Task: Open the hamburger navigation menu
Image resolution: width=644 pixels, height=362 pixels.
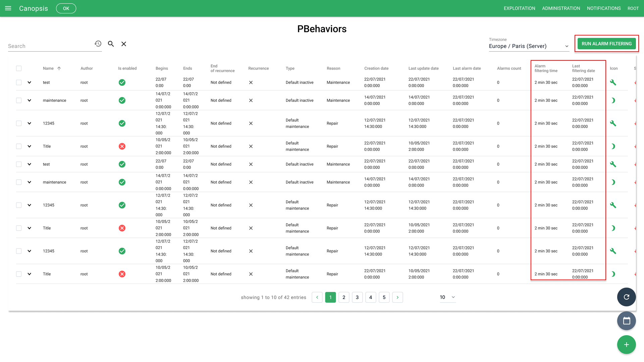Action: (8, 8)
